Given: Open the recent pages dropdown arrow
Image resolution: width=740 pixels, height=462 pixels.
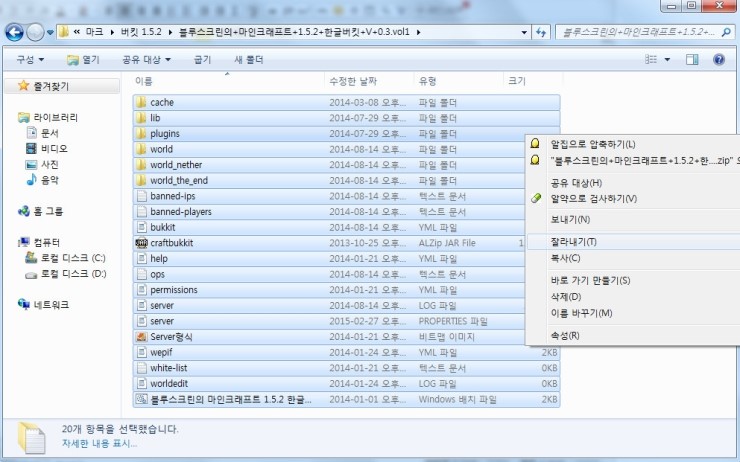Looking at the screenshot, I should 50,33.
